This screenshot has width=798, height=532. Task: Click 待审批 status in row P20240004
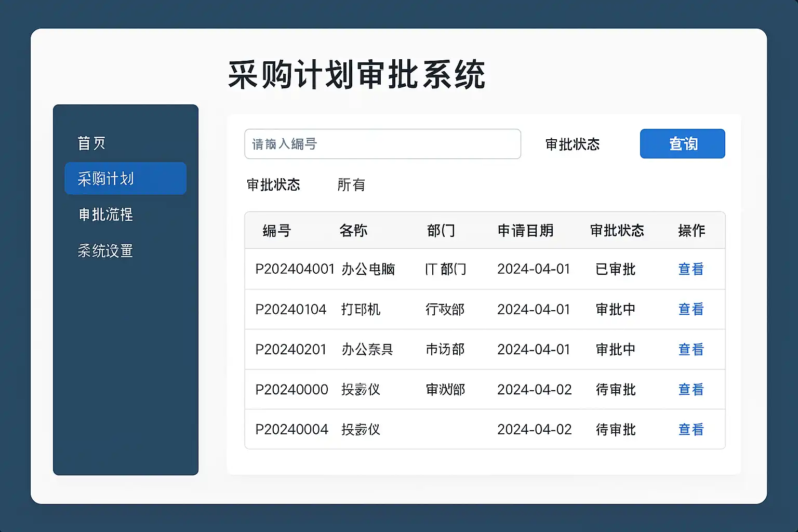click(x=616, y=429)
